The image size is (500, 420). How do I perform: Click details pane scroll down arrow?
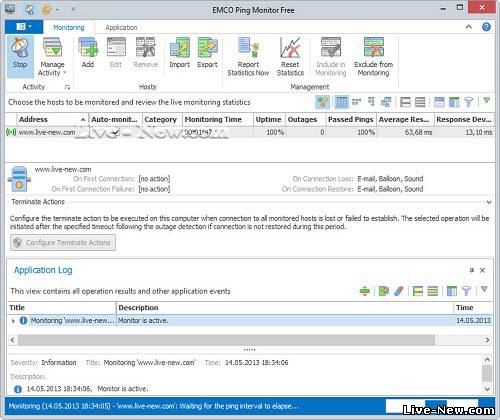(x=487, y=389)
